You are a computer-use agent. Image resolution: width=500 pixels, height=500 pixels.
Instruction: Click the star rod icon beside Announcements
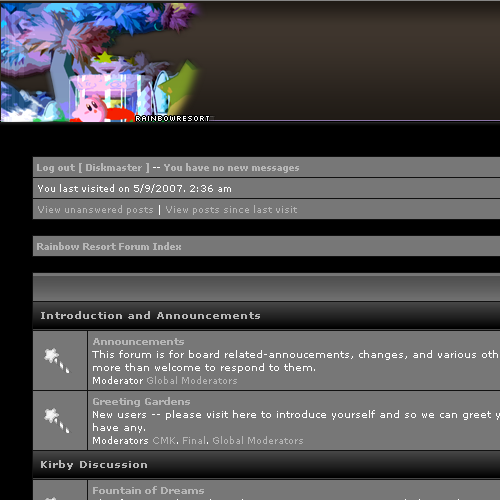57,360
